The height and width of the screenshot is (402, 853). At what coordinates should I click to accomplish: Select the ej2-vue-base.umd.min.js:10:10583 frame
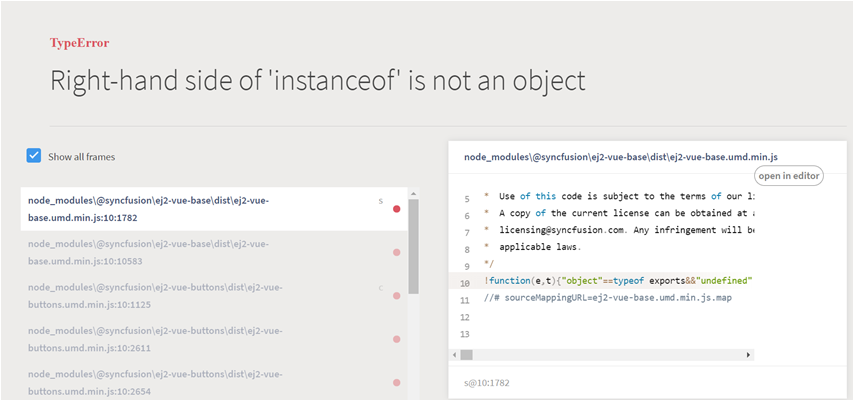click(x=150, y=252)
